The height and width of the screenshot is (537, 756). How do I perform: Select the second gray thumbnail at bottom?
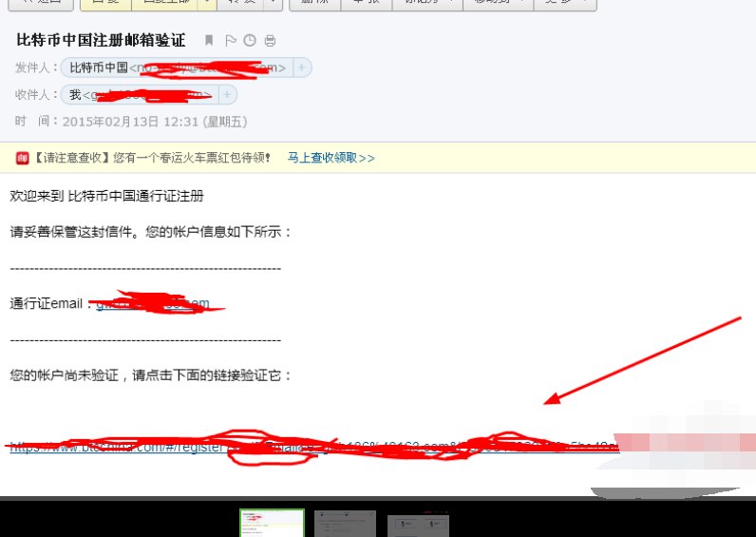coord(345,524)
